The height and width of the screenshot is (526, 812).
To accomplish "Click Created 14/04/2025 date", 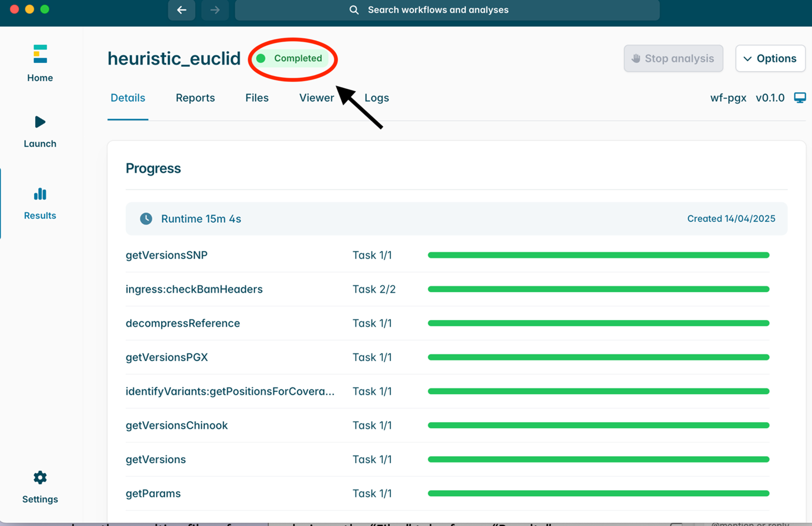I will (x=731, y=219).
